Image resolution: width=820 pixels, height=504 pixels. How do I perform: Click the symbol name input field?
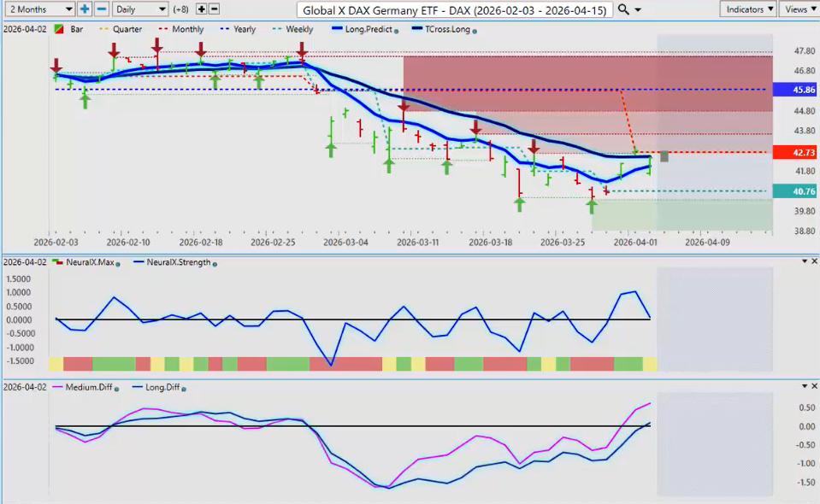[455, 9]
